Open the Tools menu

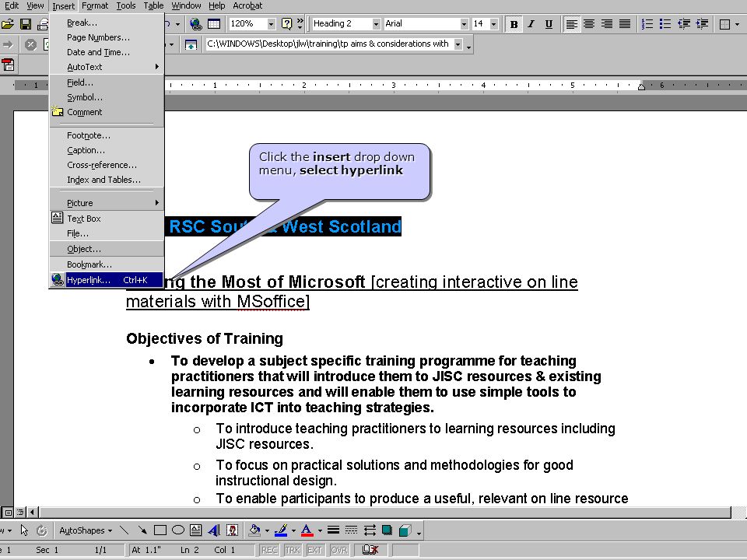click(x=126, y=5)
